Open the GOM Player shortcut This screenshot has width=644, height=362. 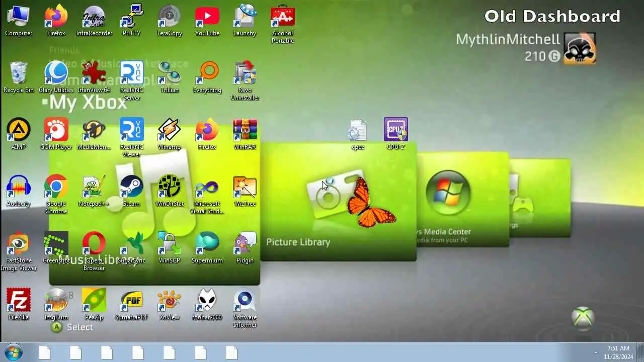coord(56,135)
